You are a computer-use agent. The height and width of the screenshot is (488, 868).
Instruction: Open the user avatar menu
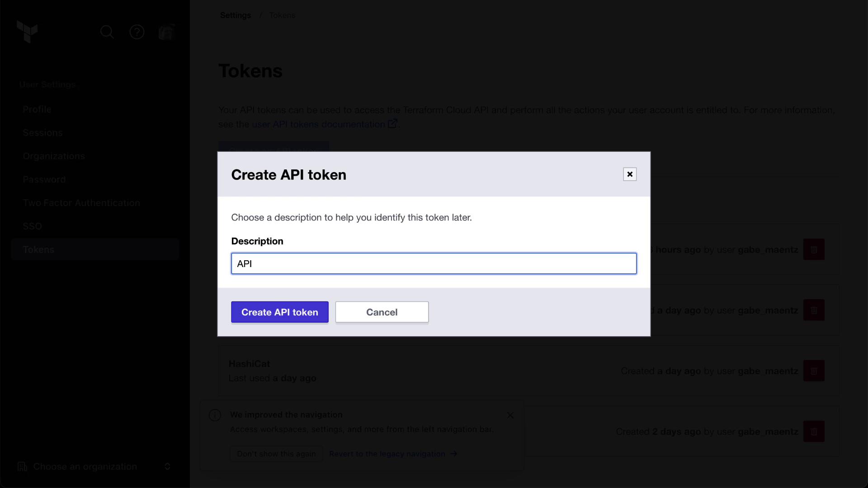click(166, 32)
